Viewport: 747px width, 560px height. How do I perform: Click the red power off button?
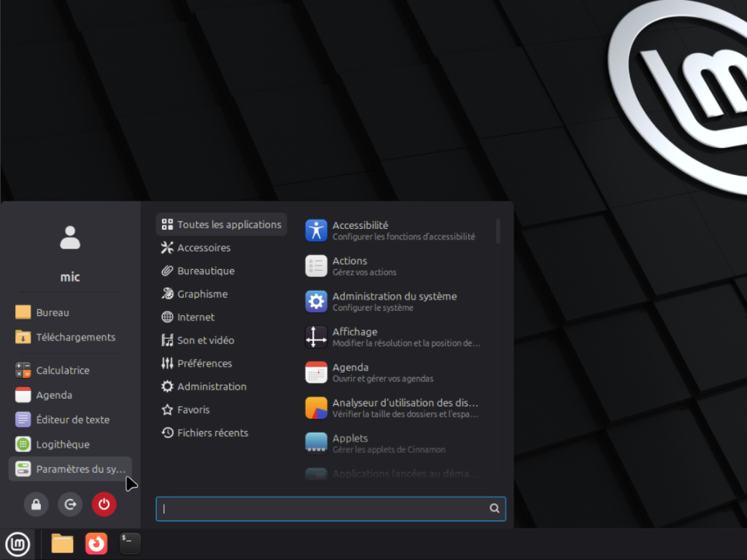104,505
